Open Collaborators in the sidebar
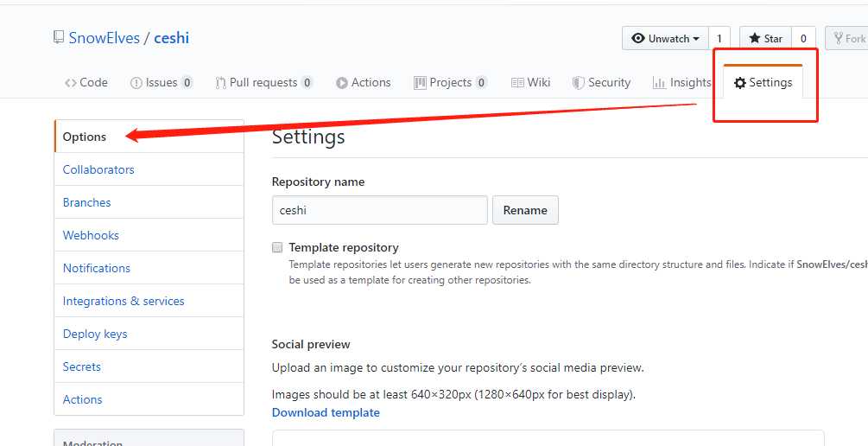Viewport: 868px width, 446px height. [x=149, y=169]
